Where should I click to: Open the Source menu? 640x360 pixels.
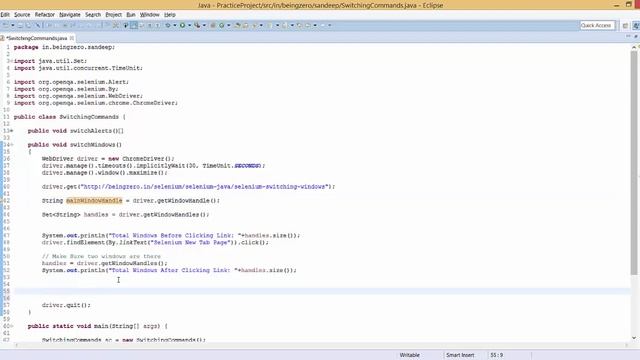tap(22, 15)
